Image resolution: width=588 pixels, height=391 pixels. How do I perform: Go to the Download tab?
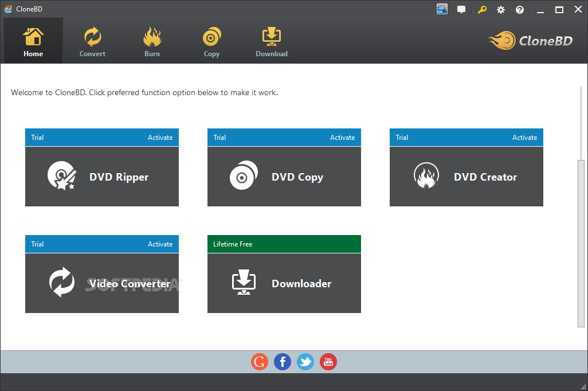pyautogui.click(x=272, y=41)
